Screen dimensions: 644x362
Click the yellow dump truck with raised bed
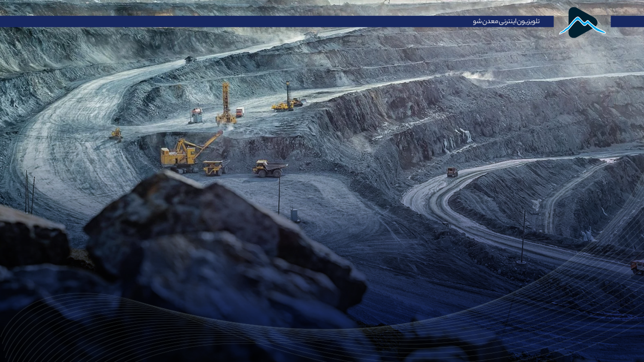click(x=270, y=168)
